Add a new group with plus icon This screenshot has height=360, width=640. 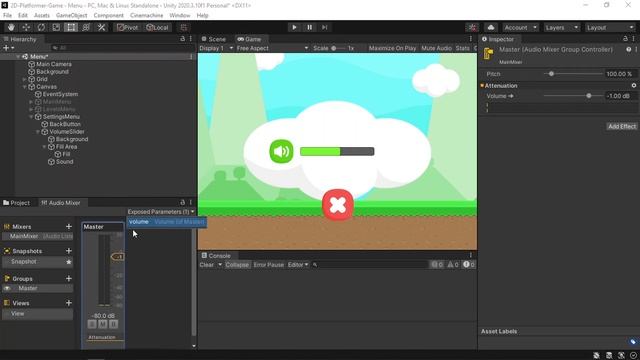coord(69,279)
